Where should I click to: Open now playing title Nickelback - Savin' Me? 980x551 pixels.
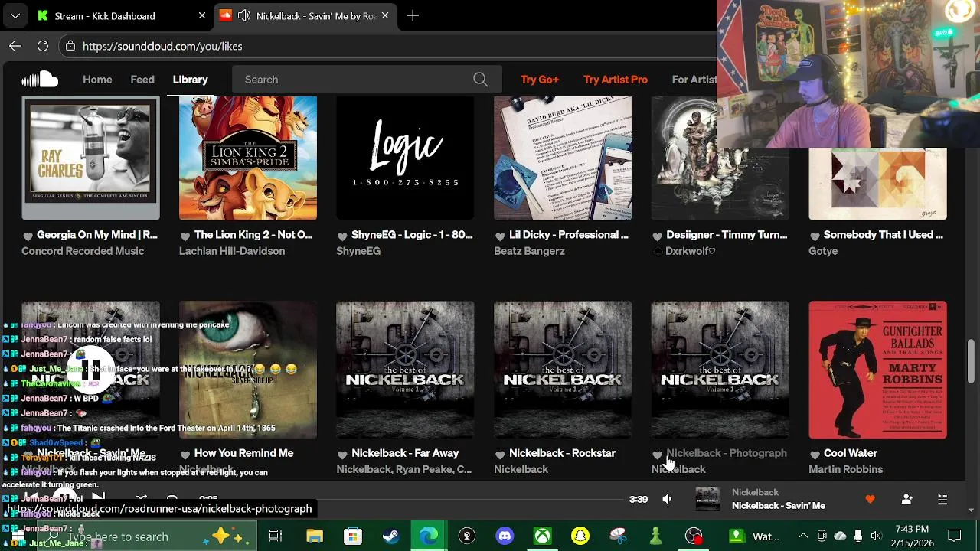[x=778, y=505]
